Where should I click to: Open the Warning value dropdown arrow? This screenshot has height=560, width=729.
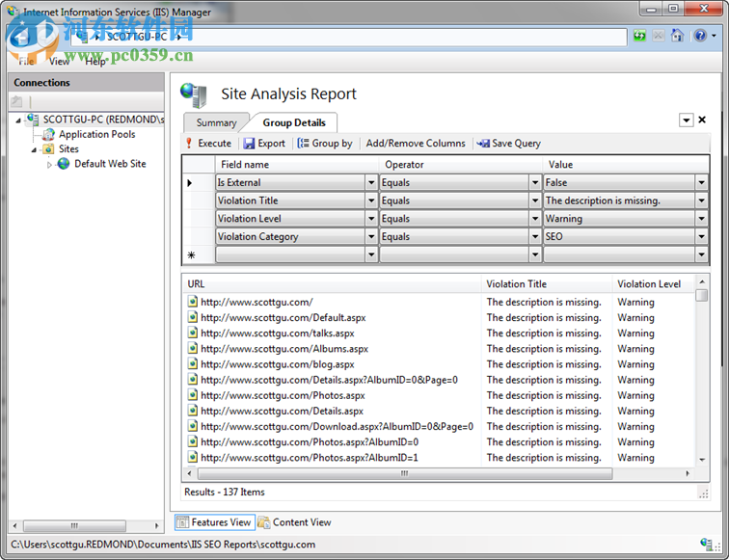tap(701, 219)
